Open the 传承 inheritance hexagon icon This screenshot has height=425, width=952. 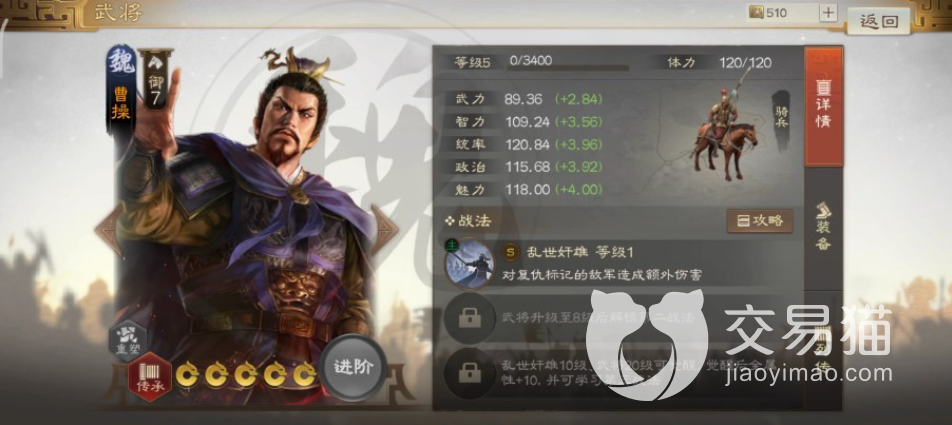pyautogui.click(x=149, y=376)
